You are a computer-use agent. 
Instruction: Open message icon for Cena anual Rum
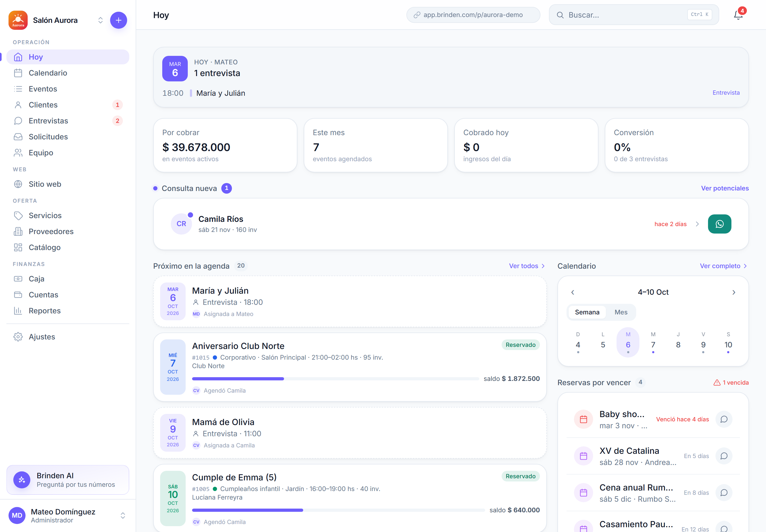click(724, 493)
